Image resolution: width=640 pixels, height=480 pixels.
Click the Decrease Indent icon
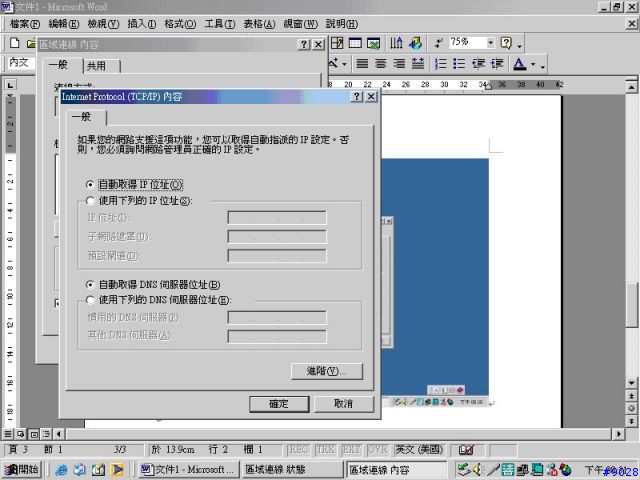pos(478,64)
